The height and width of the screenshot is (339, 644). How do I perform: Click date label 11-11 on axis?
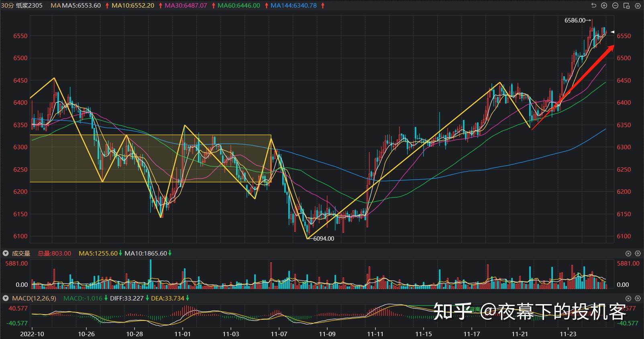tap(375, 334)
